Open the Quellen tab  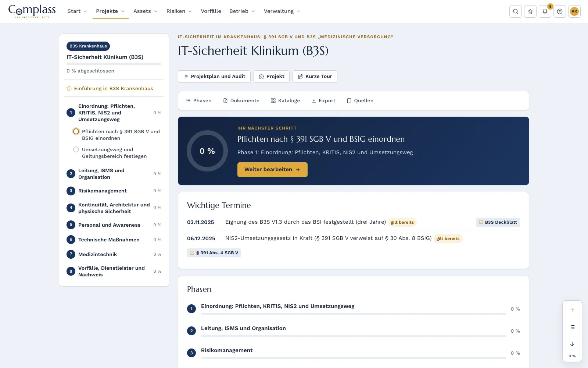360,101
